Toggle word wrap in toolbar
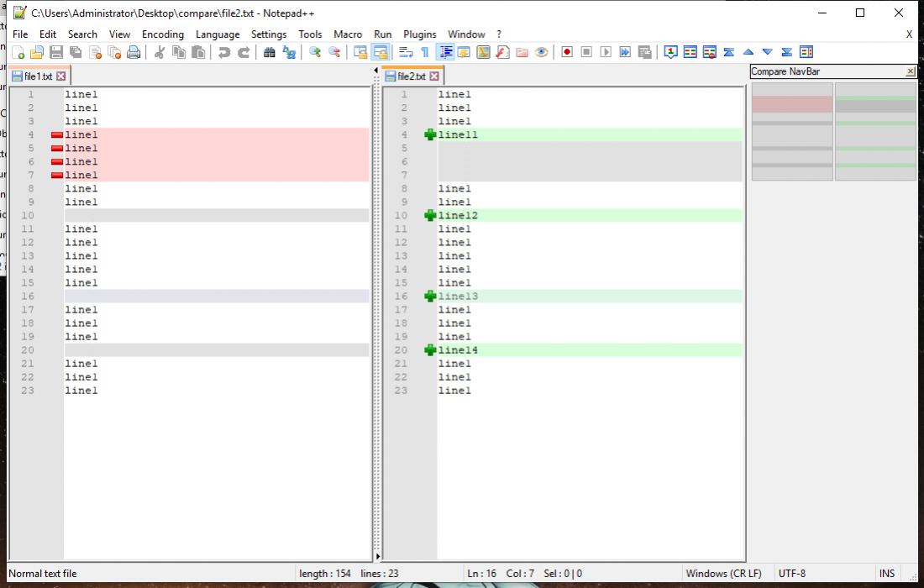Image resolution: width=924 pixels, height=588 pixels. (x=406, y=52)
